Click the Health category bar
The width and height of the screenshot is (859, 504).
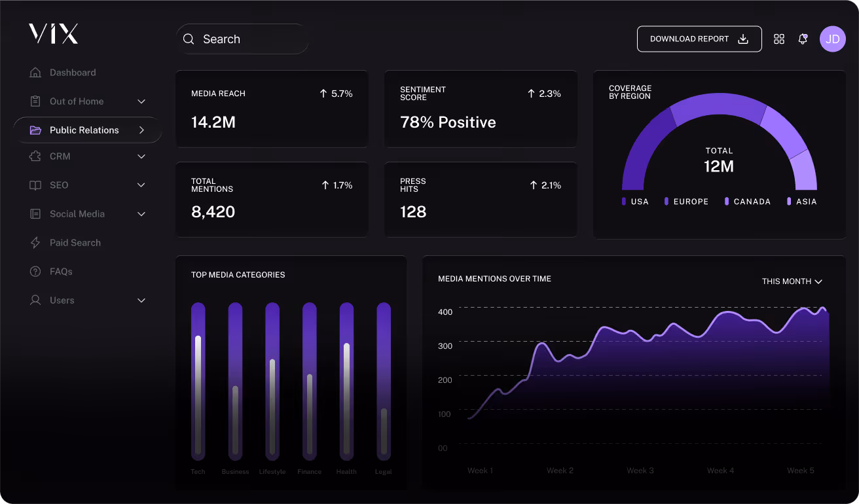347,381
